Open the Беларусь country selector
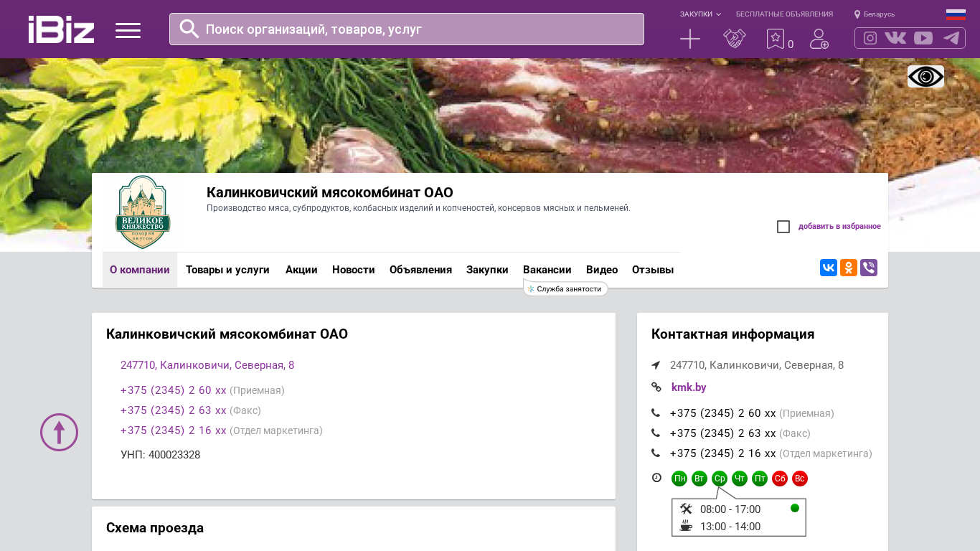 pyautogui.click(x=879, y=14)
